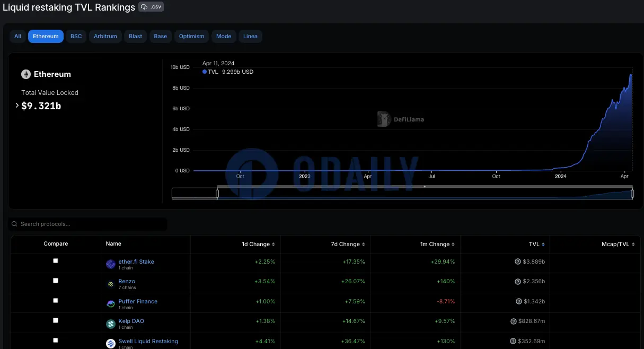Screen dimensions: 644x349
Task: Check the compare box for Puffer Finance
Action: click(56, 300)
